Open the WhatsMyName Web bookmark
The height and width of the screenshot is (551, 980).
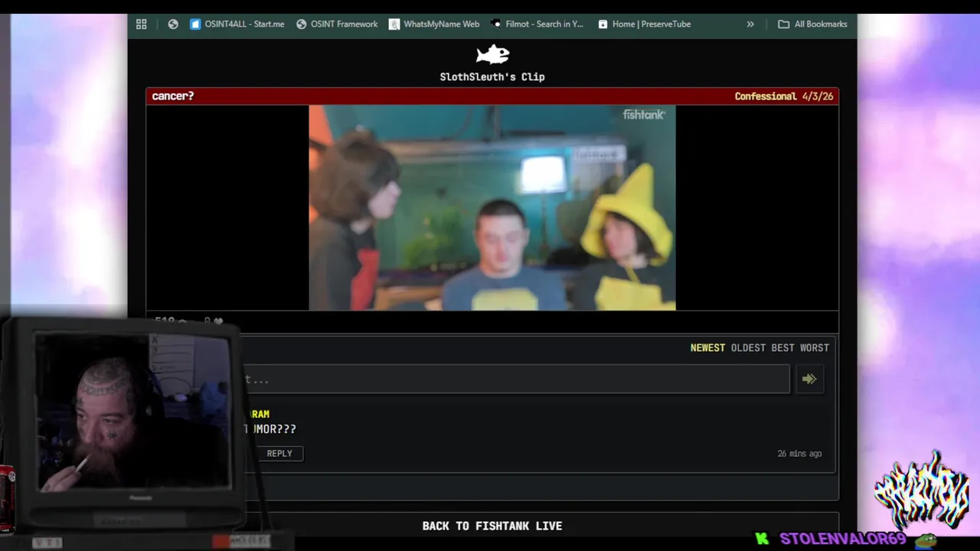[434, 24]
